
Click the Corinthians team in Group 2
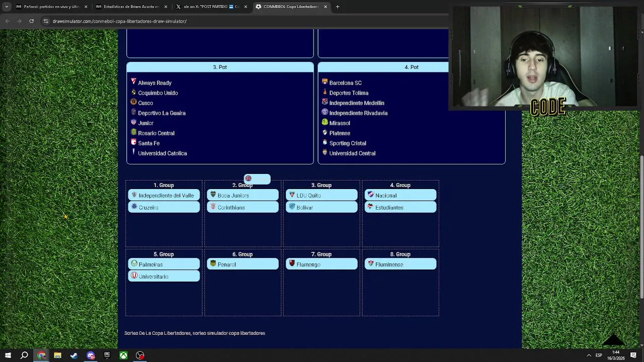coord(243,207)
